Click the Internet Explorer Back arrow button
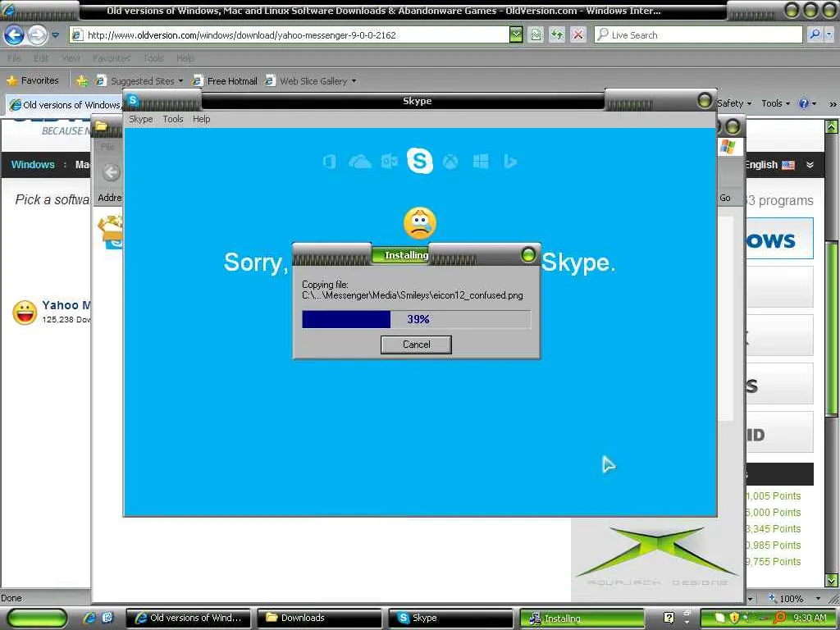The width and height of the screenshot is (840, 630). coord(14,35)
